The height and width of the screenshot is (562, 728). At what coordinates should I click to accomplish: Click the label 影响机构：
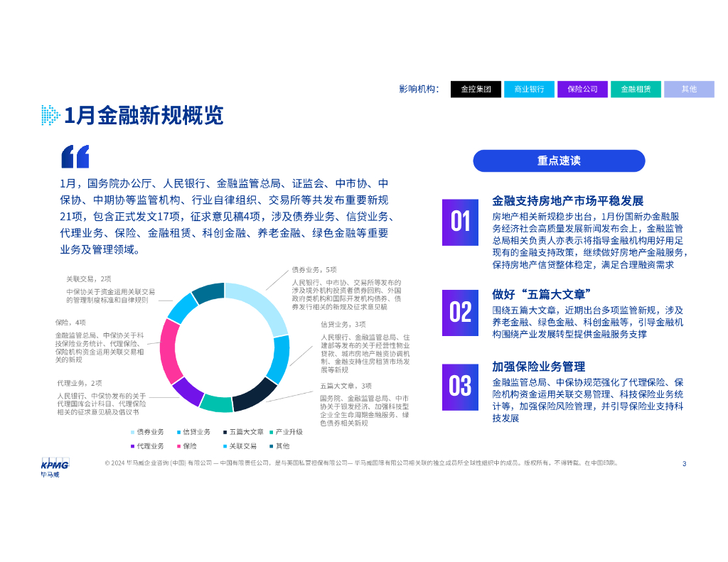point(419,89)
